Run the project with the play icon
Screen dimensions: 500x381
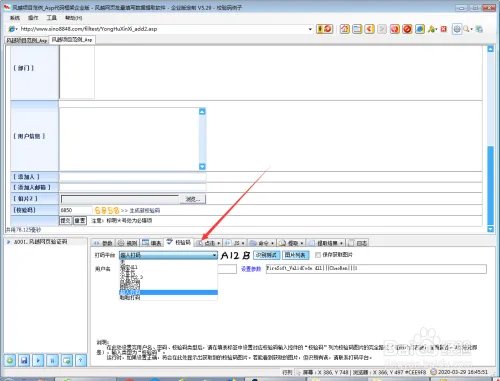tap(38, 360)
